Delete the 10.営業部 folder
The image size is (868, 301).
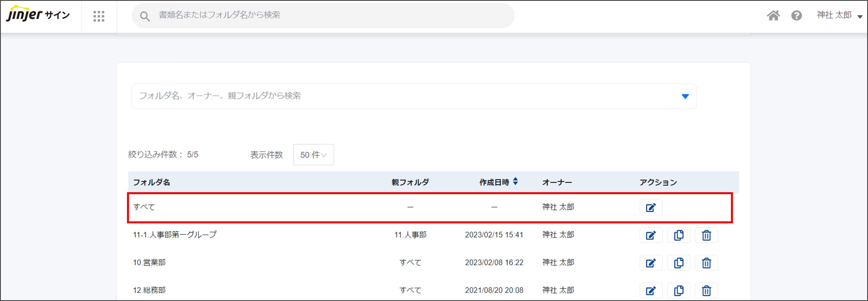coord(706,263)
